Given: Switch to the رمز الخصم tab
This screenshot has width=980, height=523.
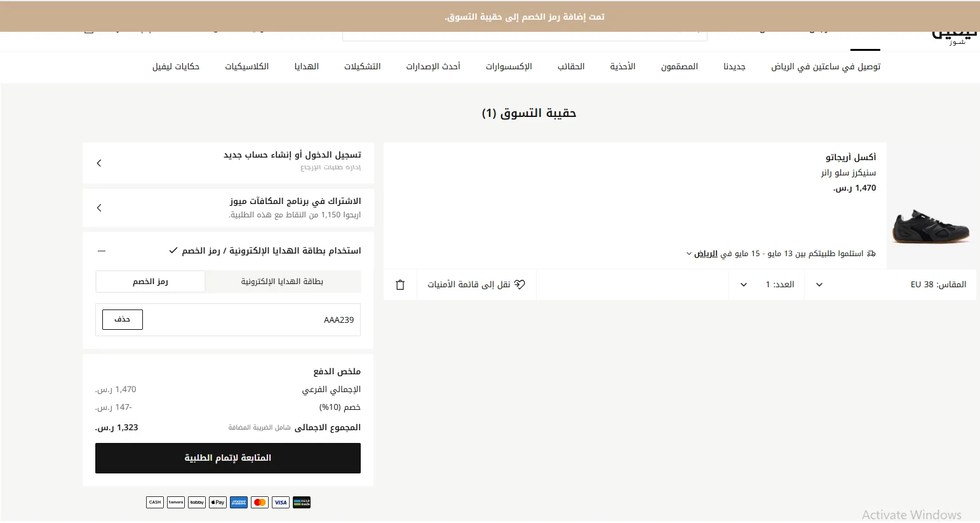Looking at the screenshot, I should point(151,282).
